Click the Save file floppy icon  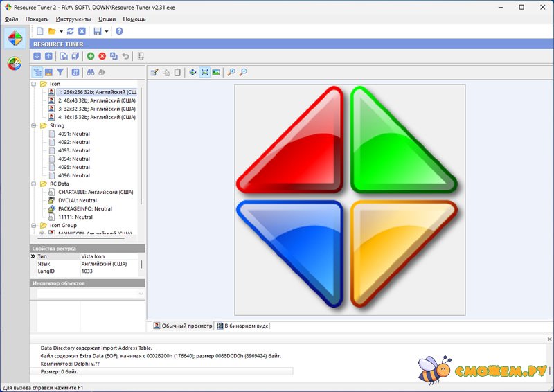coord(98,31)
